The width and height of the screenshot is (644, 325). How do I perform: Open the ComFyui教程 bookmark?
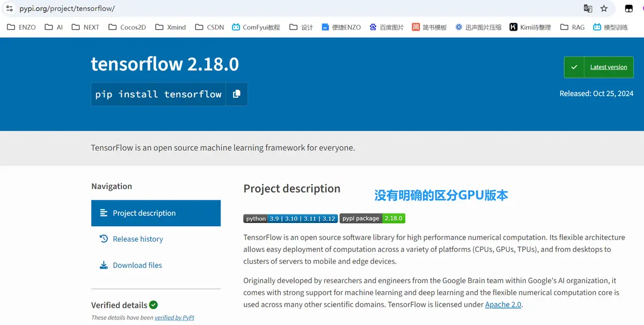pyautogui.click(x=256, y=27)
